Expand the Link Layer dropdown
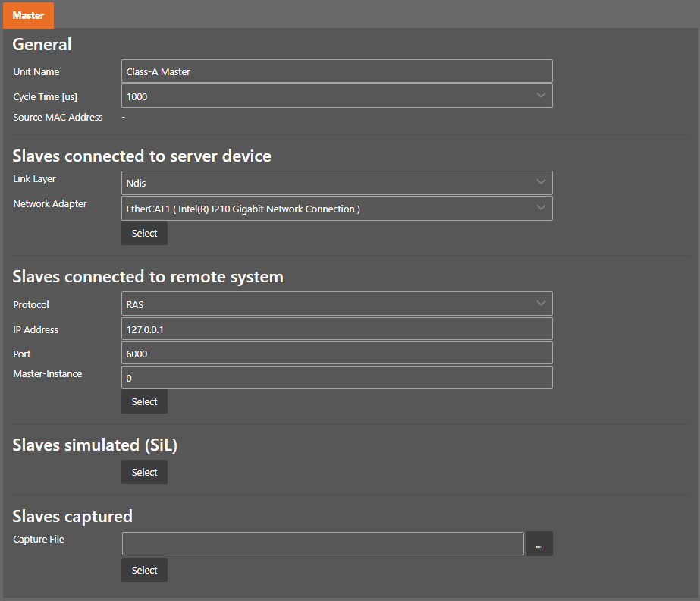This screenshot has height=601, width=700. tap(337, 183)
